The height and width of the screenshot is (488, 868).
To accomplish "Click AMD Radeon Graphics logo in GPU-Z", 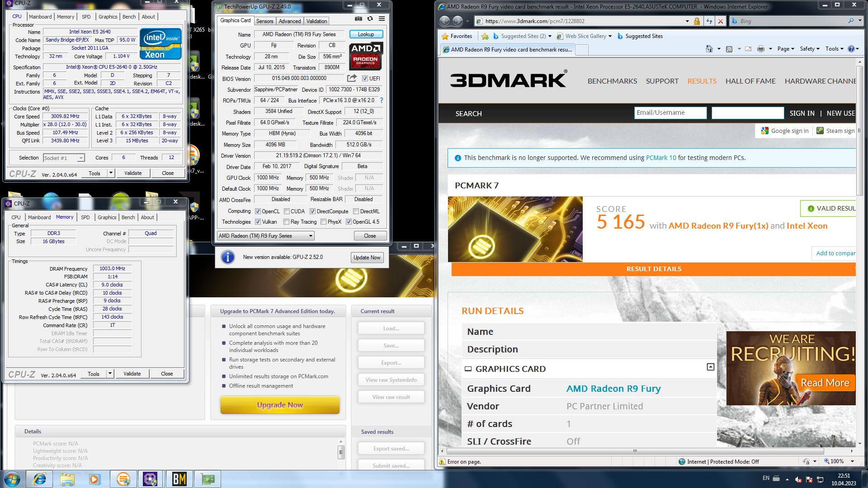I will tap(366, 56).
